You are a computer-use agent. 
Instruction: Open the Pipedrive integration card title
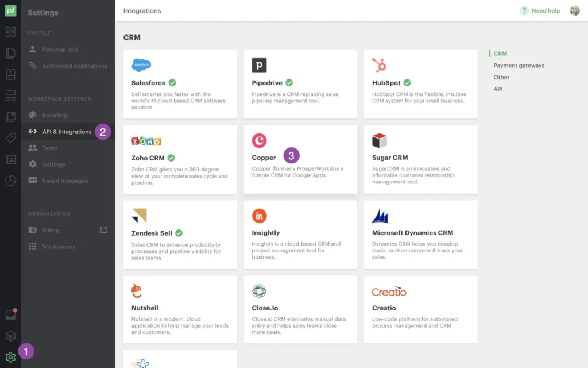(x=267, y=83)
